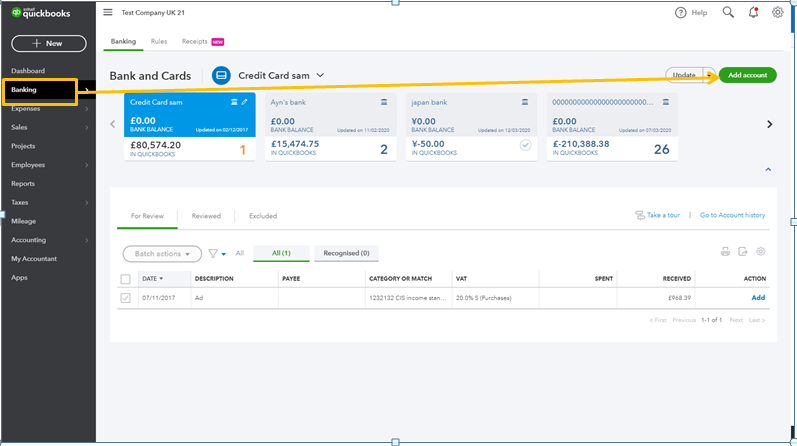Toggle the checkbox for the 07/11/2017 row
797x446 pixels.
125,298
